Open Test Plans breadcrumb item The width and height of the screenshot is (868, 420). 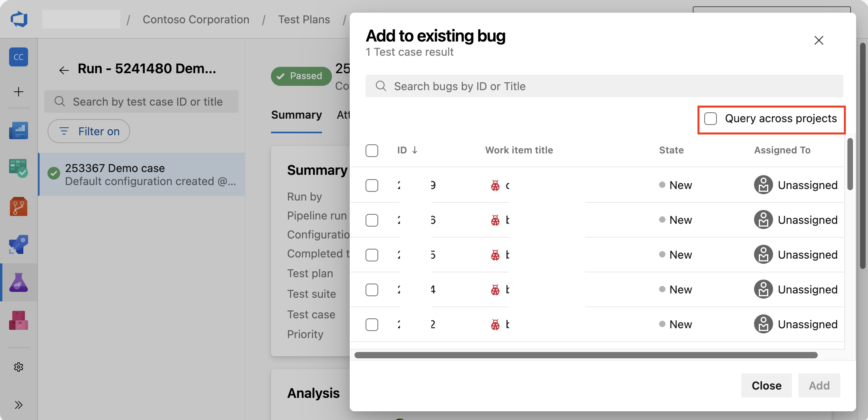[x=304, y=19]
